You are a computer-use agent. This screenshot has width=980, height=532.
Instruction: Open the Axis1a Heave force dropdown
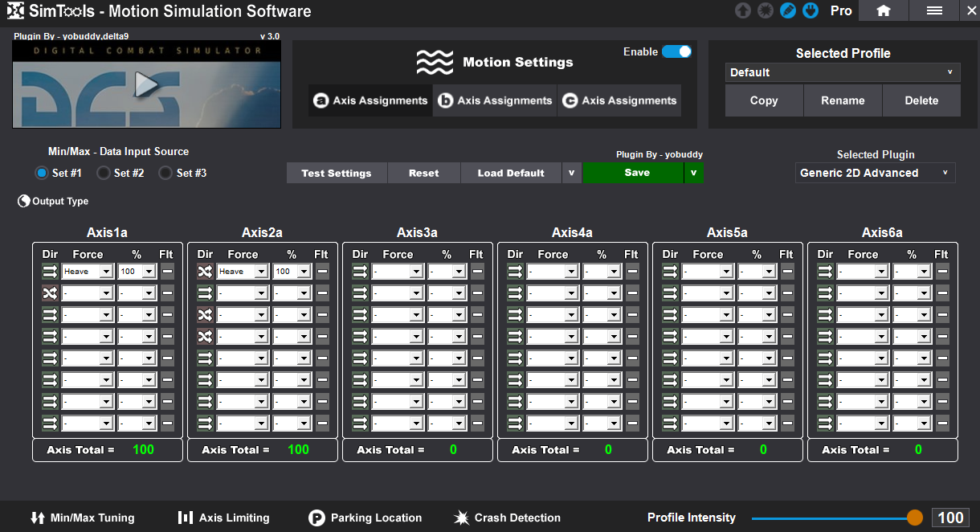pos(88,272)
